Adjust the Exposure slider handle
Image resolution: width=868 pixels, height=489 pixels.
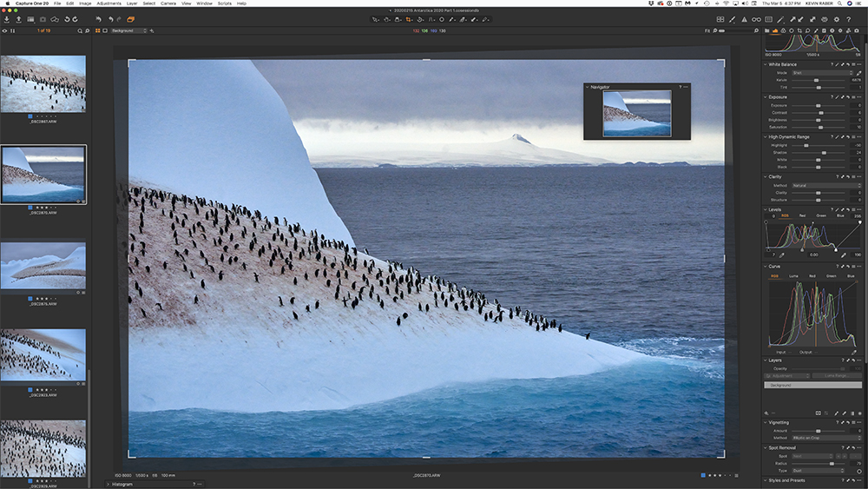pyautogui.click(x=819, y=105)
